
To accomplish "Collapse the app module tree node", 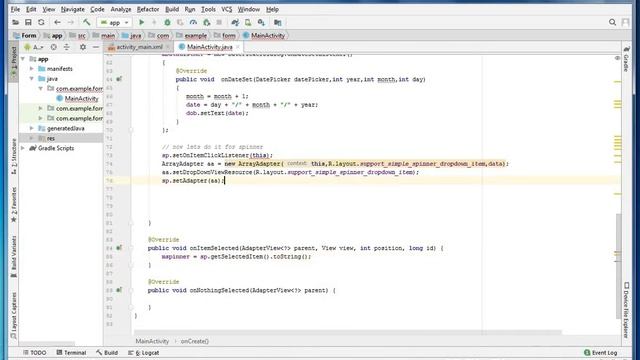I will pos(23,59).
